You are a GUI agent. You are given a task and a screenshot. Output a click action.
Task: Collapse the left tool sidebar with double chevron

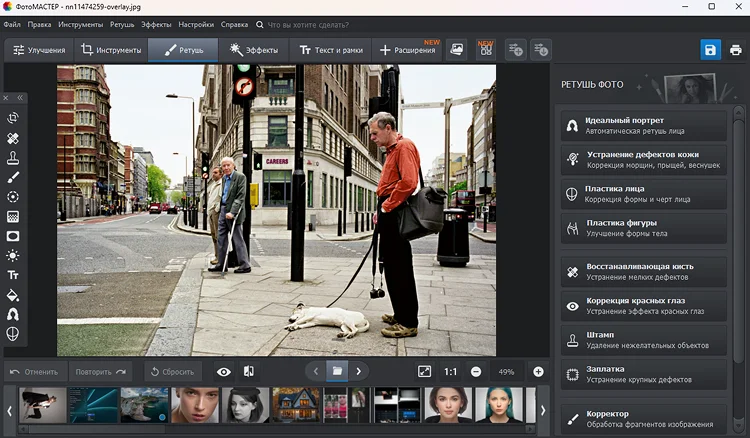click(20, 98)
